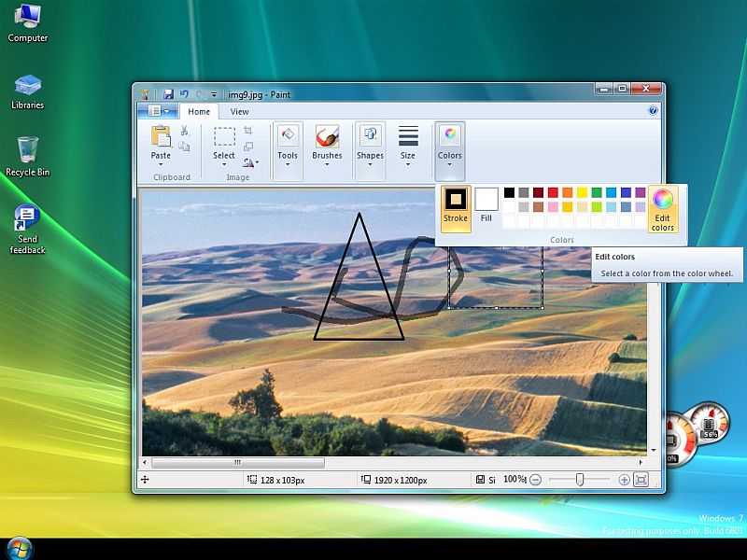Click the Brushes paintbrush icon

(327, 136)
